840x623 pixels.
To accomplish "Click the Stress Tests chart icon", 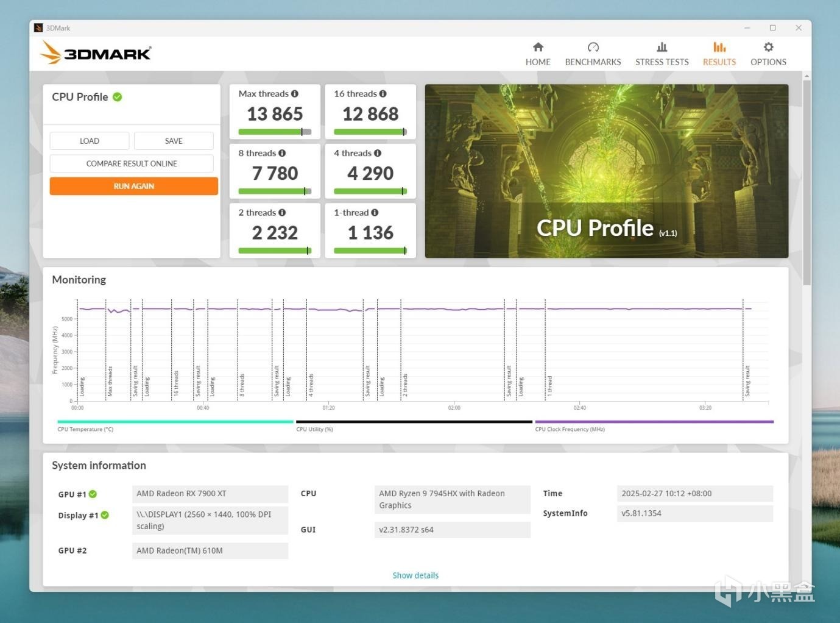I will tap(662, 47).
